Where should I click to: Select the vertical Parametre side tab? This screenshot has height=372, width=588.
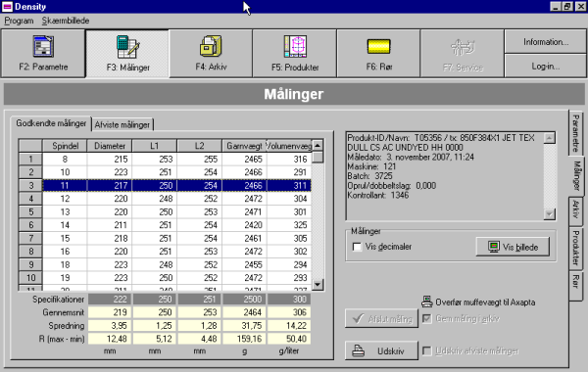[x=575, y=132]
